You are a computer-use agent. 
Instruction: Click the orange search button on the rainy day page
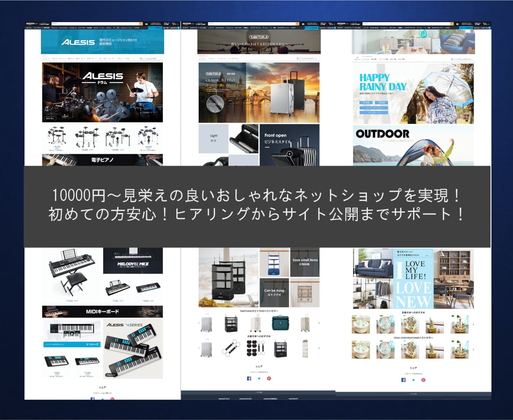452,24
